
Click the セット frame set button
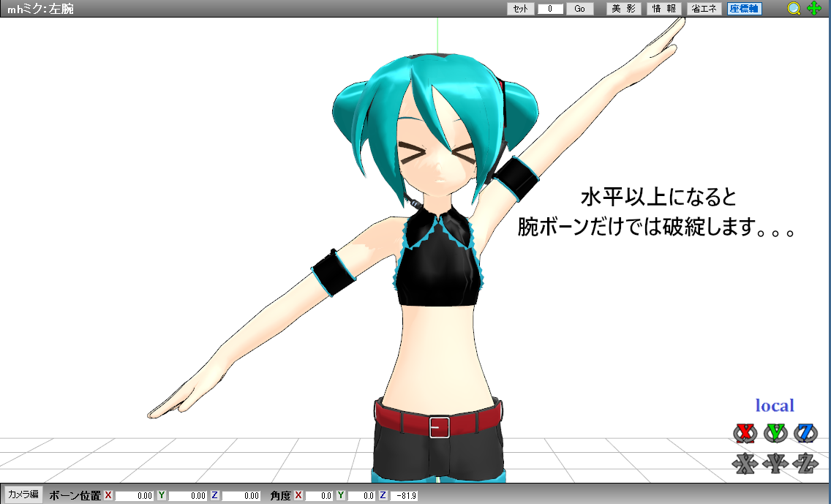coord(520,9)
